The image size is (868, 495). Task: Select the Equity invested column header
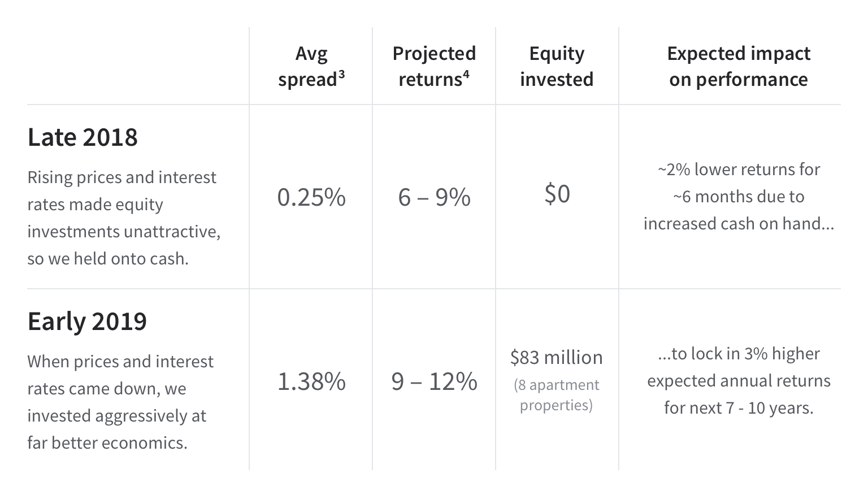[557, 66]
